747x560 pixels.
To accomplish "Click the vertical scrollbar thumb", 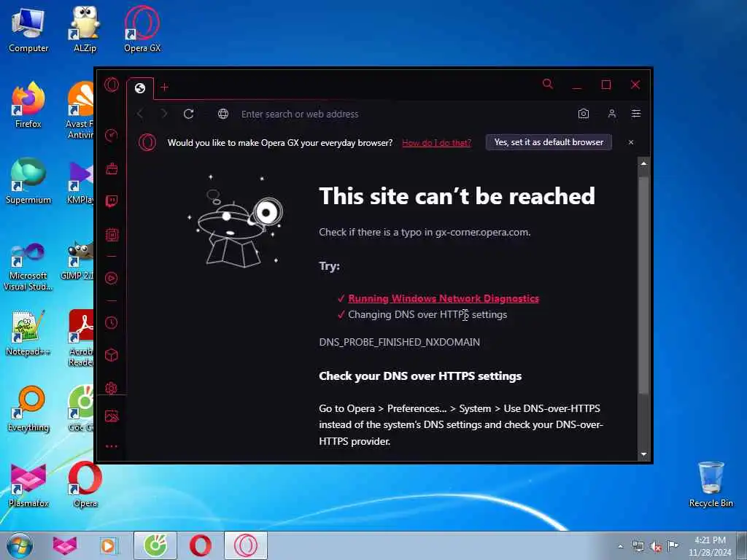I will pos(644,284).
